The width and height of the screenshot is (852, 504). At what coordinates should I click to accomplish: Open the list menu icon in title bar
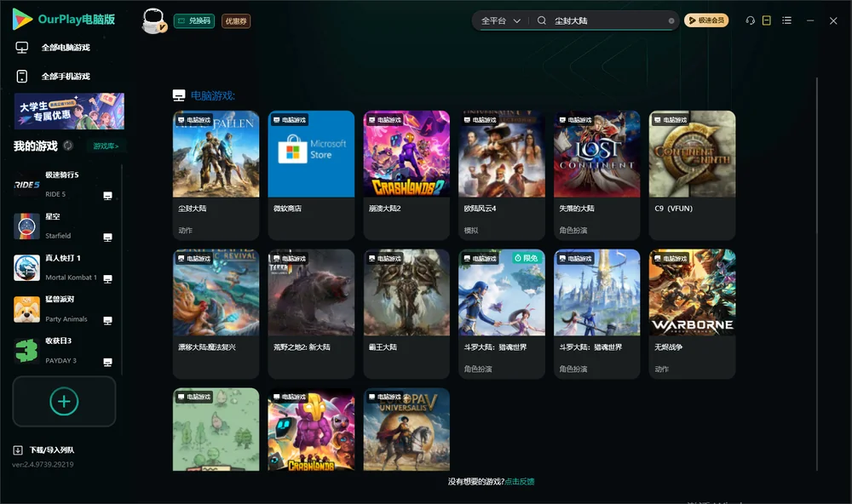786,20
